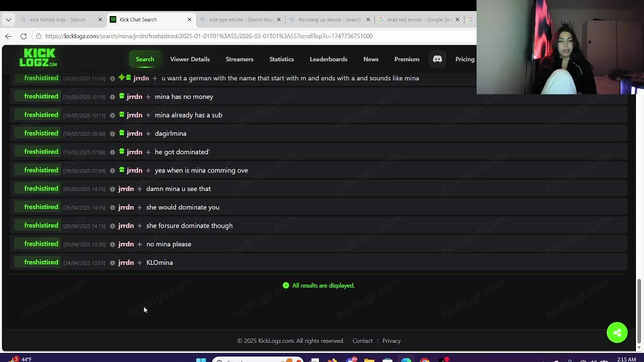Open Pricing page
Viewport: 644px width, 362px height.
pyautogui.click(x=465, y=59)
